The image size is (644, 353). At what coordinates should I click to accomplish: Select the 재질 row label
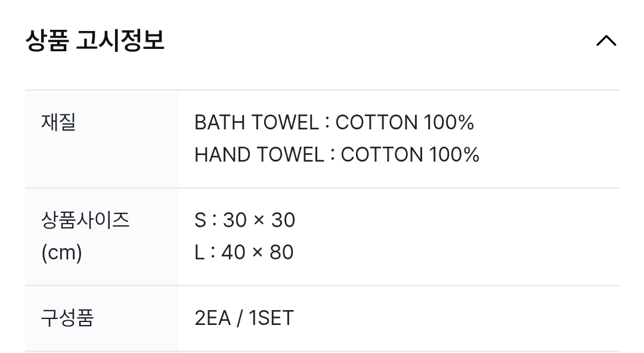58,123
